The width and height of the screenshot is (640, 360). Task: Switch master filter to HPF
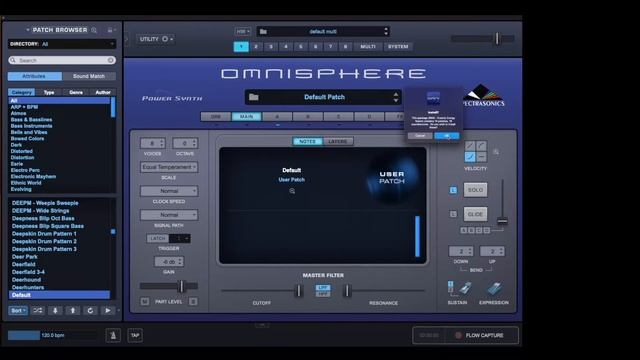[x=323, y=294]
